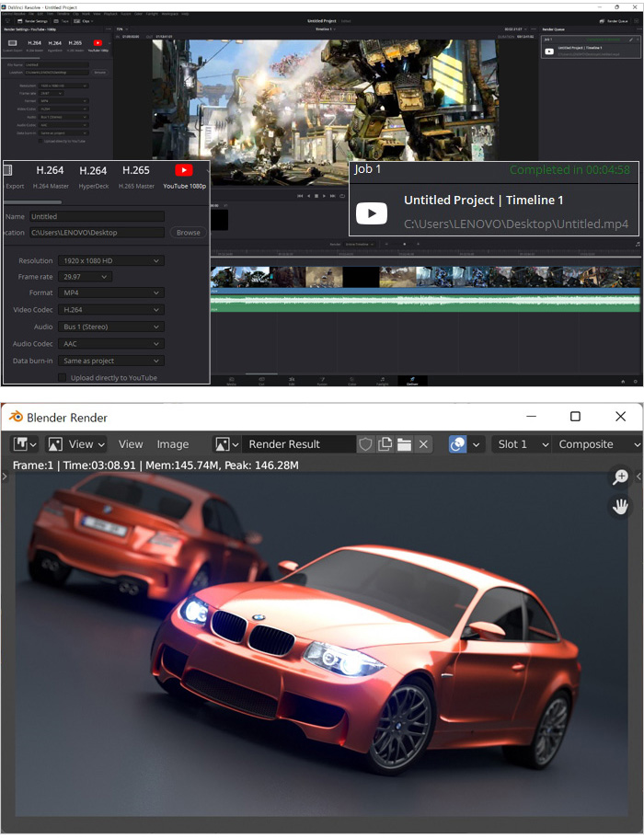Viewport: 644px width, 838px height.
Task: Toggle loop playback in Resolve viewer
Action: tap(342, 196)
